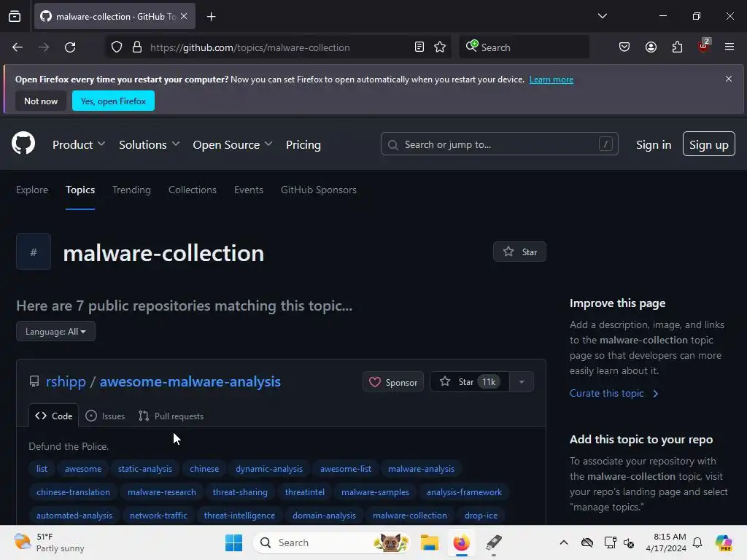Open the GitHub Sponsors tab

click(x=319, y=190)
